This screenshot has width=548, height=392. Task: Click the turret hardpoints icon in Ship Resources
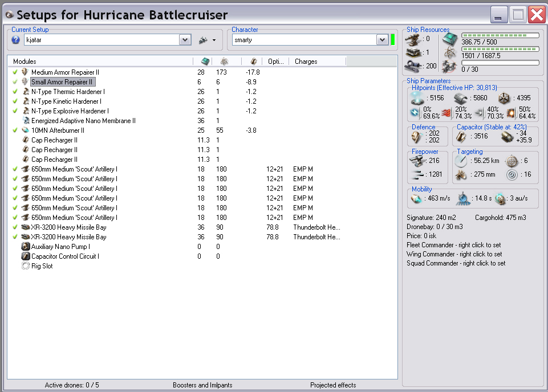[415, 39]
